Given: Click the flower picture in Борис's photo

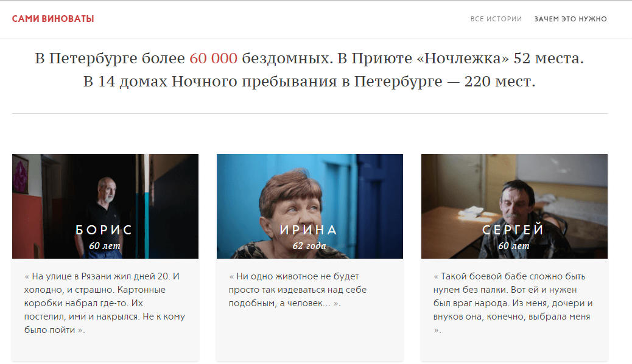Looking at the screenshot, I should (x=21, y=175).
